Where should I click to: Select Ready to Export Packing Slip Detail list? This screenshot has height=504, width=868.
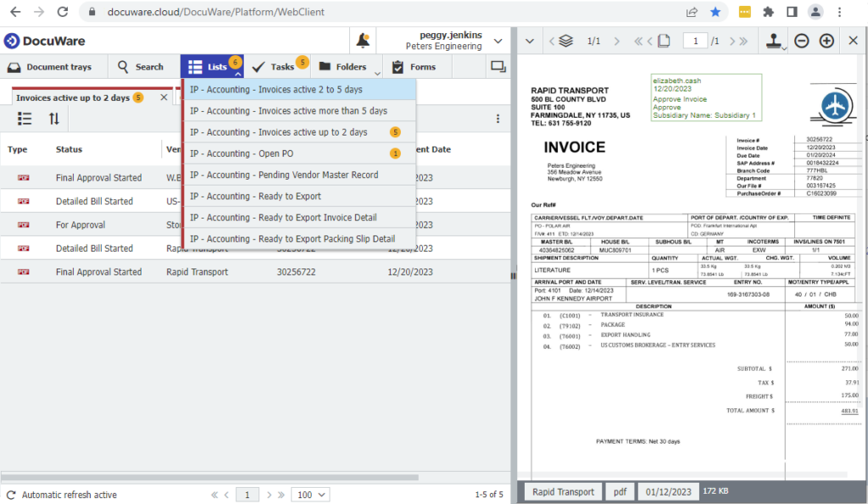click(299, 239)
